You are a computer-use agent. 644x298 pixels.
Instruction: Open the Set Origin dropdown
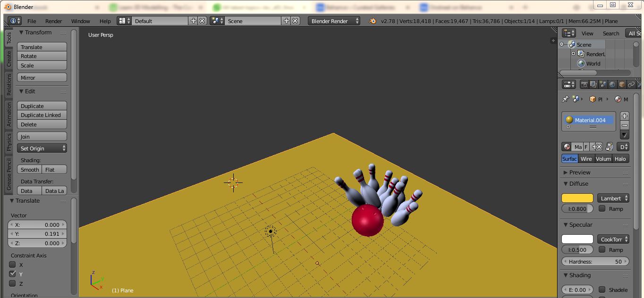(42, 149)
